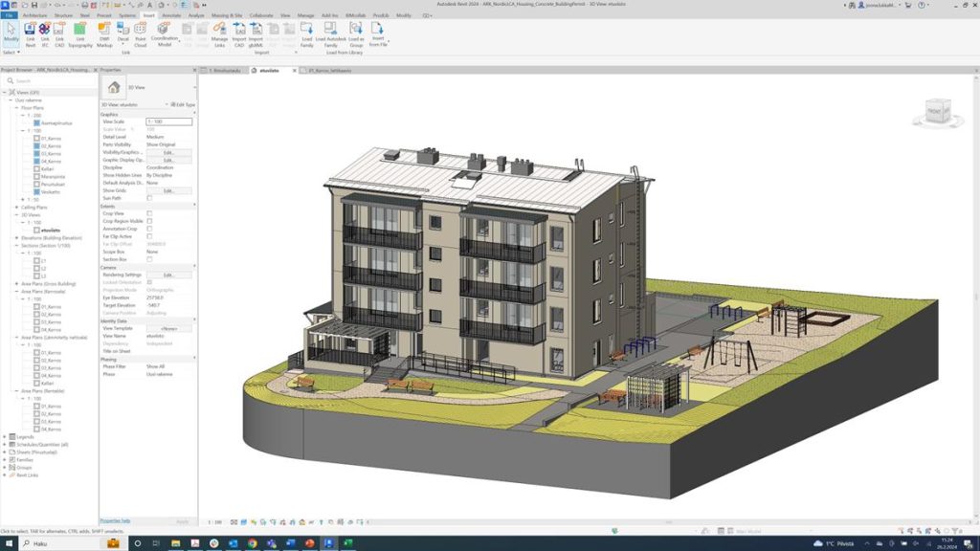980x551 pixels.
Task: Open the Massing & Site tab
Action: [x=226, y=15]
